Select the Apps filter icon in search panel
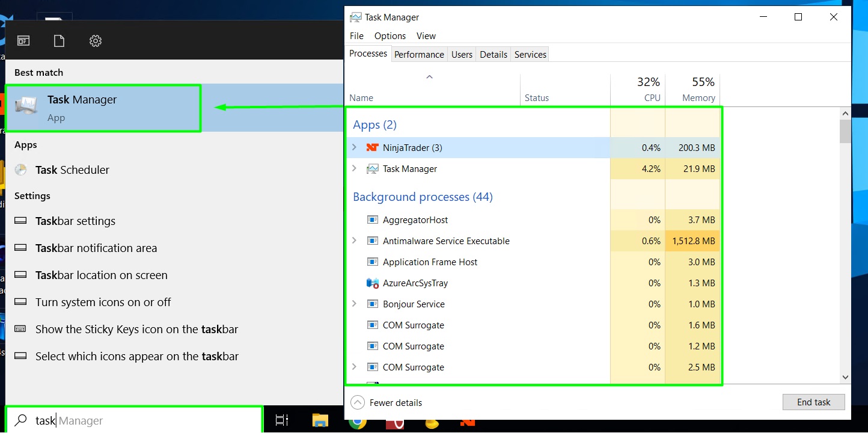The image size is (868, 433). (x=23, y=41)
